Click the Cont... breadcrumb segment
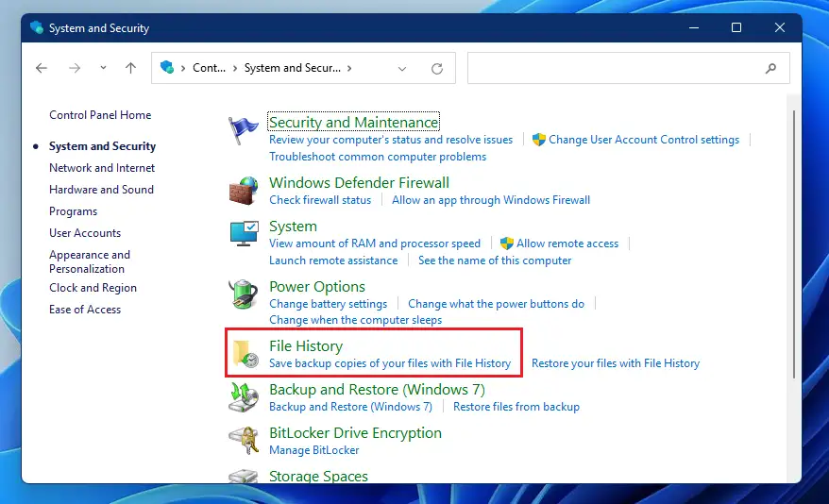The image size is (829, 504). [209, 68]
